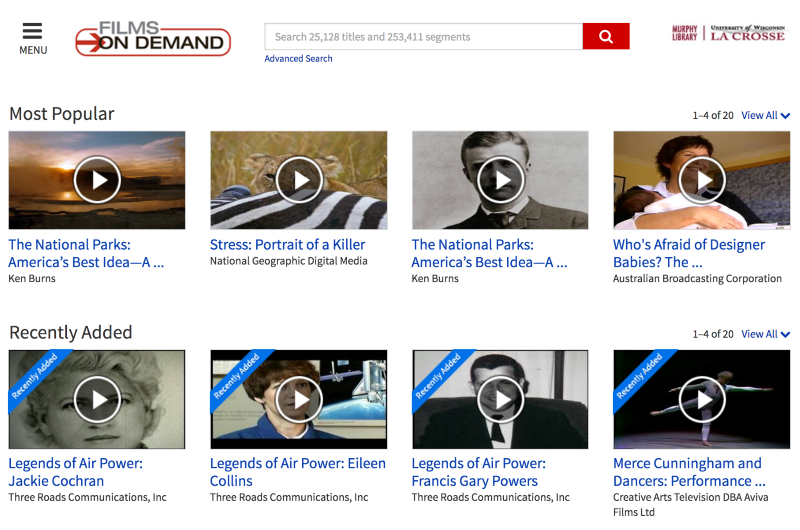The image size is (800, 530).
Task: Focus the title and segment search field
Action: point(423,36)
